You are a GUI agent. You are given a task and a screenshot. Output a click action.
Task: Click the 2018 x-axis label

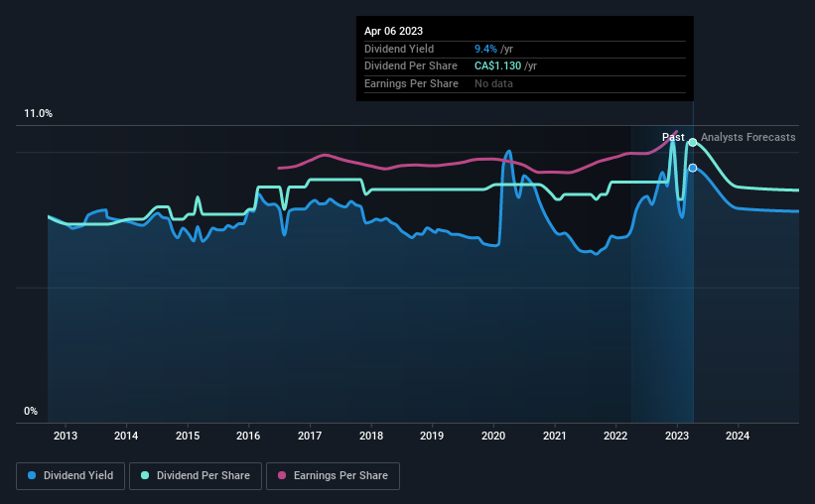(371, 436)
